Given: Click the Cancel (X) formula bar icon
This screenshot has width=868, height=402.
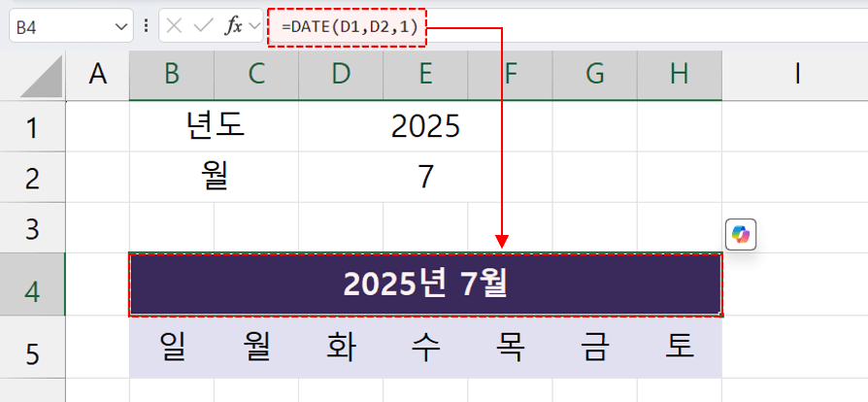Looking at the screenshot, I should point(174,26).
